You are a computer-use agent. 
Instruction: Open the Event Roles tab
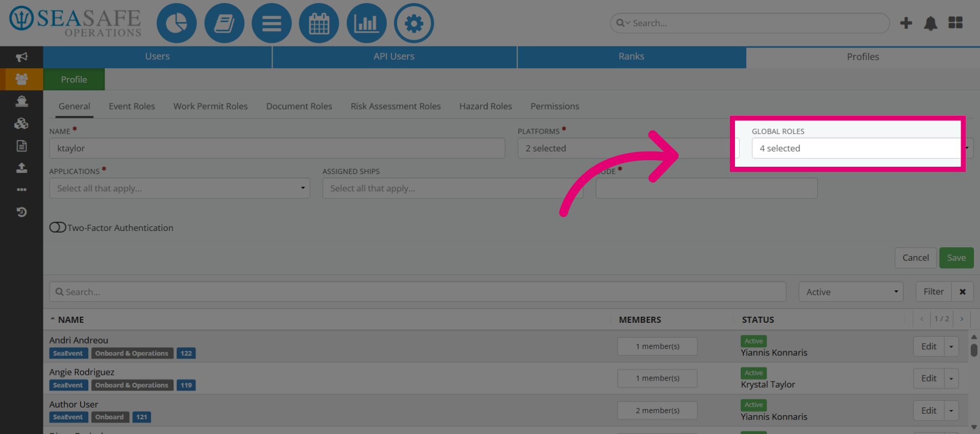click(132, 106)
